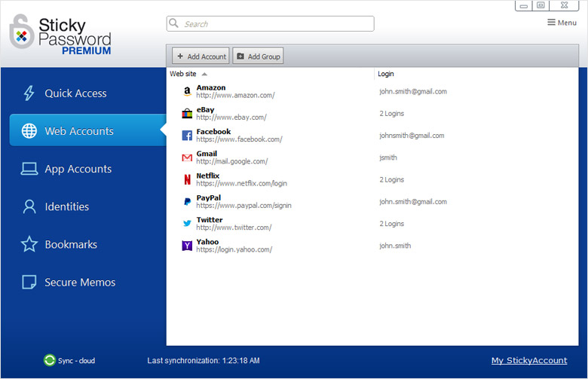
Task: Click the Yahoo Y icon
Action: [187, 246]
